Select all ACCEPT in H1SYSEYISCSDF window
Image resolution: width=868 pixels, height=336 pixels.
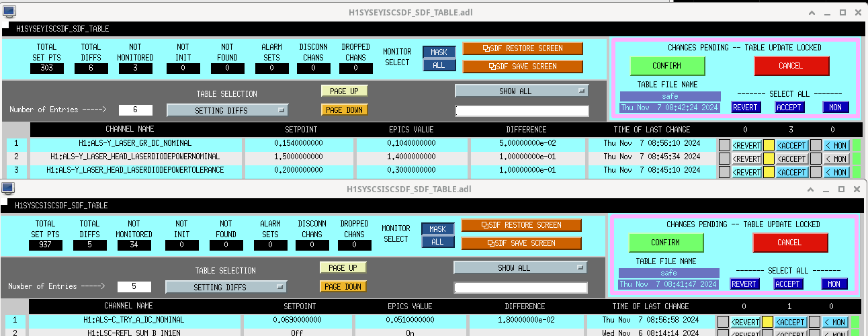pyautogui.click(x=789, y=107)
